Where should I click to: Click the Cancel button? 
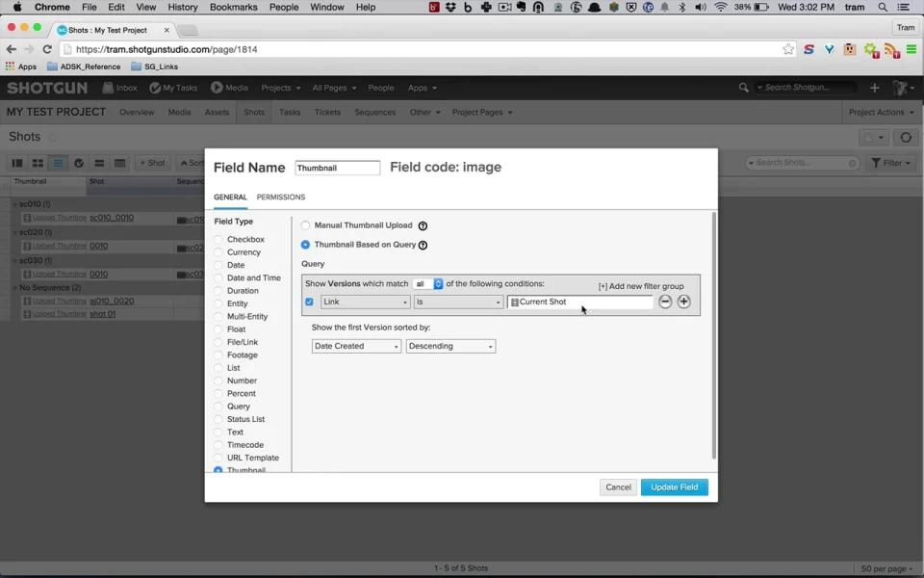(618, 487)
